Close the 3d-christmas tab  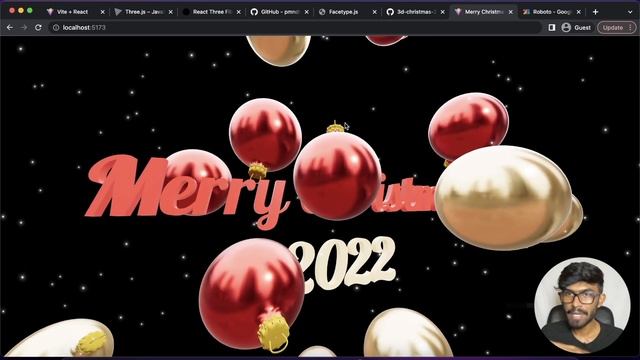(442, 12)
